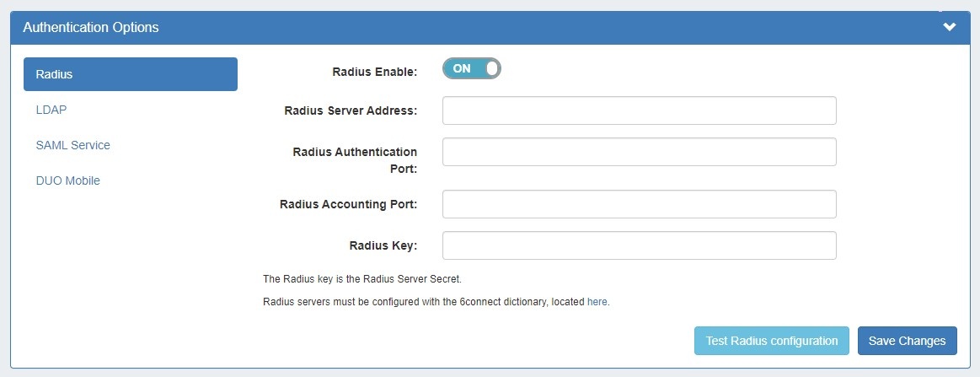Select the Radius tab in sidebar
The height and width of the screenshot is (377, 980).
click(x=131, y=74)
